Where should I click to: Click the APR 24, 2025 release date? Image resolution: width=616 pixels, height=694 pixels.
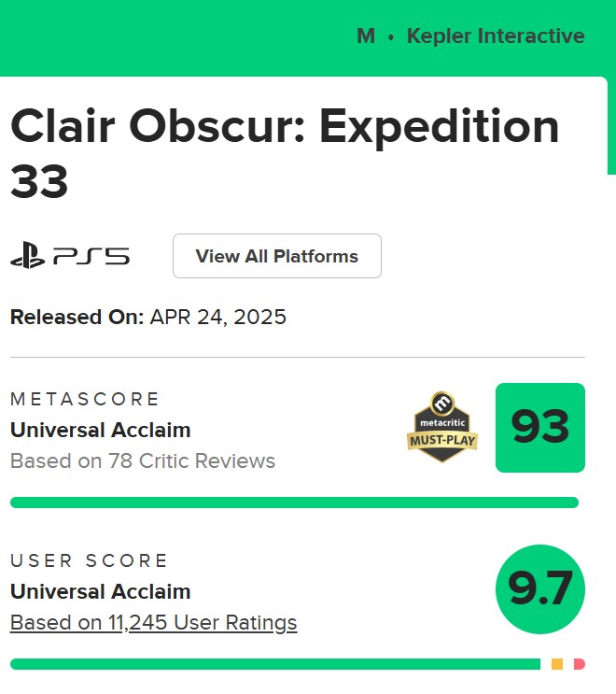click(218, 317)
